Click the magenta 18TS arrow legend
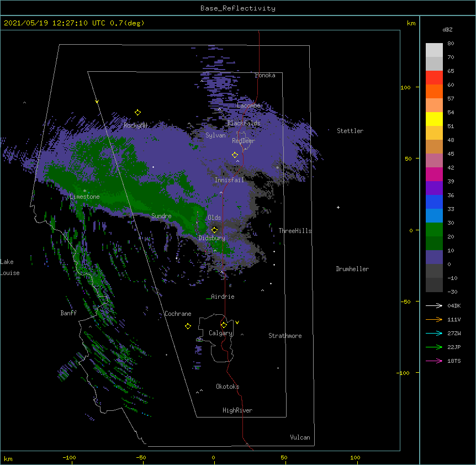This screenshot has height=465, width=476. (x=434, y=361)
